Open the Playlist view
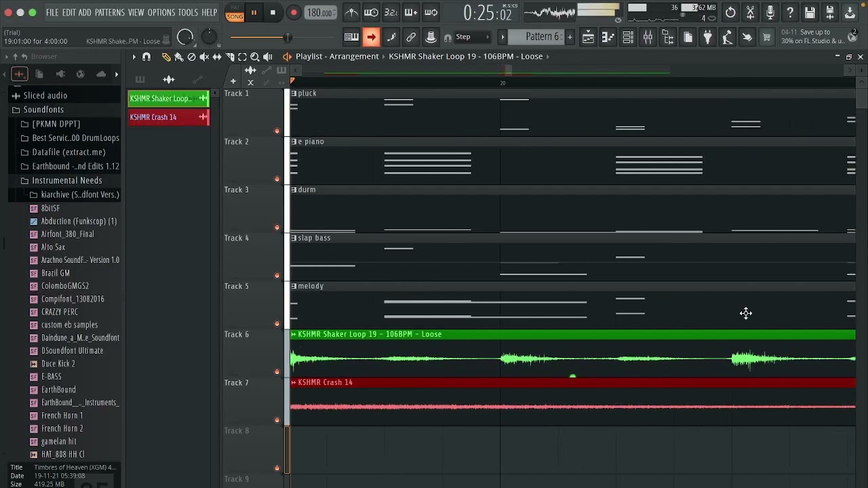Viewport: 868px width, 488px height. coord(589,37)
